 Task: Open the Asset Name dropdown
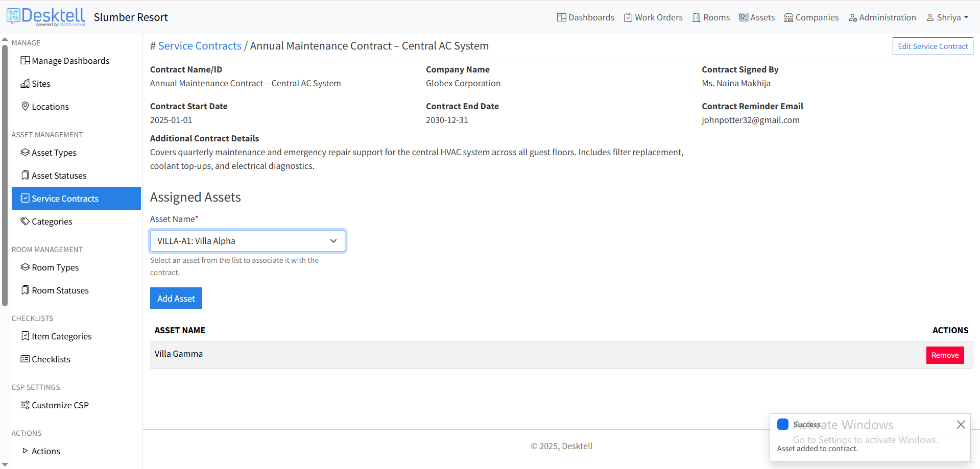pyautogui.click(x=247, y=240)
